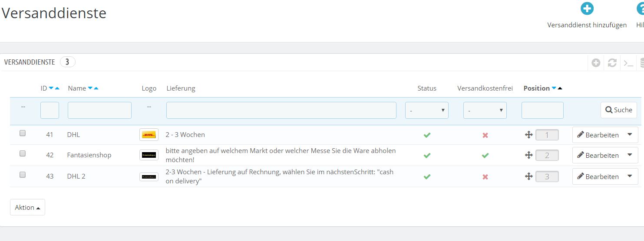
Task: Click the Name filter input field
Action: (x=99, y=111)
